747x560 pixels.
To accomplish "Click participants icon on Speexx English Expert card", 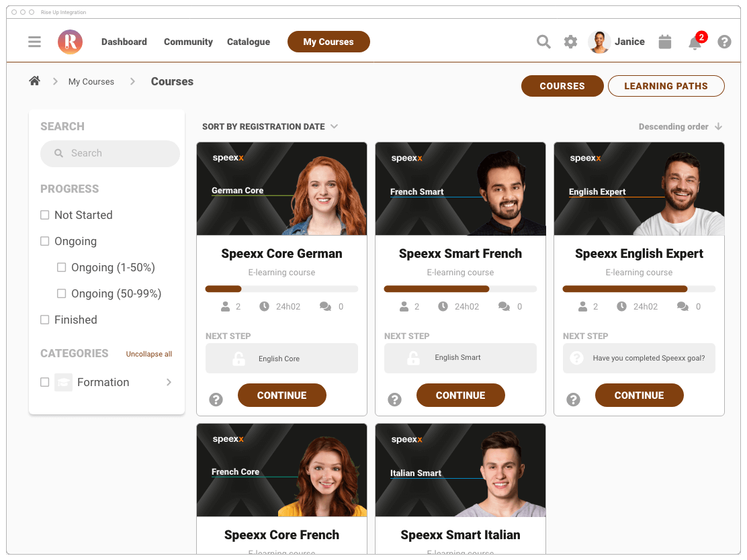I will 582,307.
